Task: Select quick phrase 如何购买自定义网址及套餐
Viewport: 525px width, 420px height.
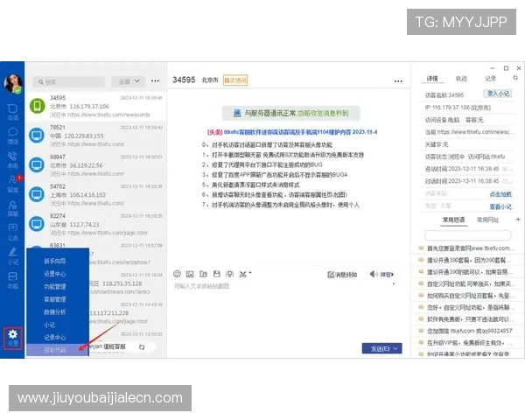Action: pyautogui.click(x=466, y=296)
